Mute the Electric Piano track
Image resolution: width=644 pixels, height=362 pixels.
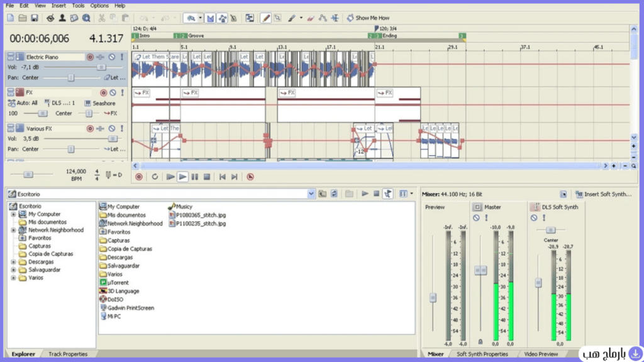[112, 57]
